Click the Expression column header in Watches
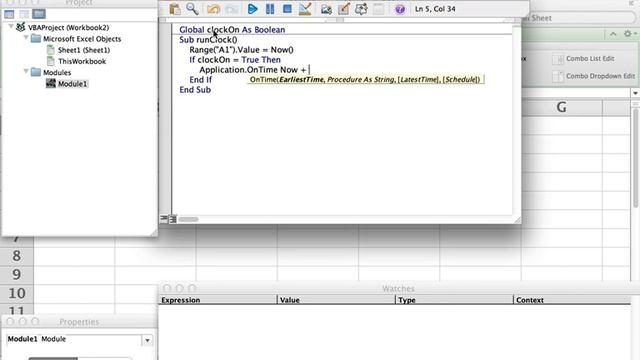Image resolution: width=640 pixels, height=360 pixels. tap(218, 300)
